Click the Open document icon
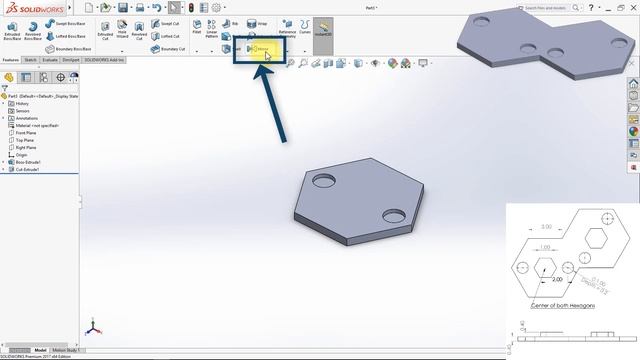The height and width of the screenshot is (360, 640). click(105, 7)
